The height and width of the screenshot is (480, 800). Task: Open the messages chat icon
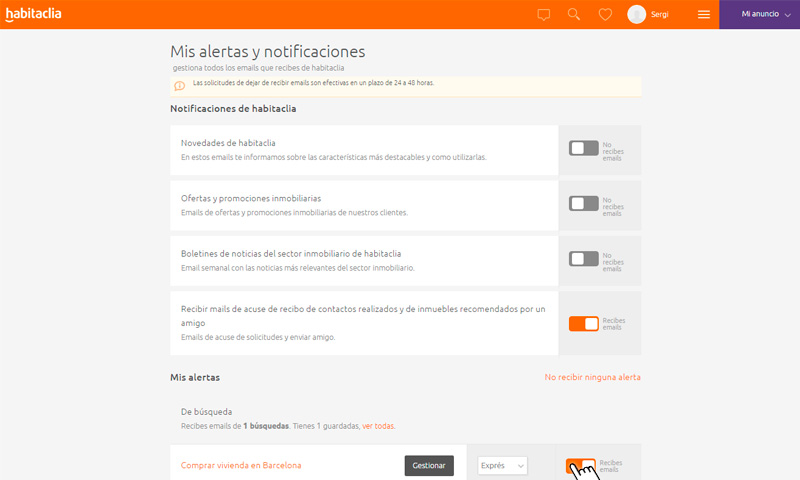543,15
